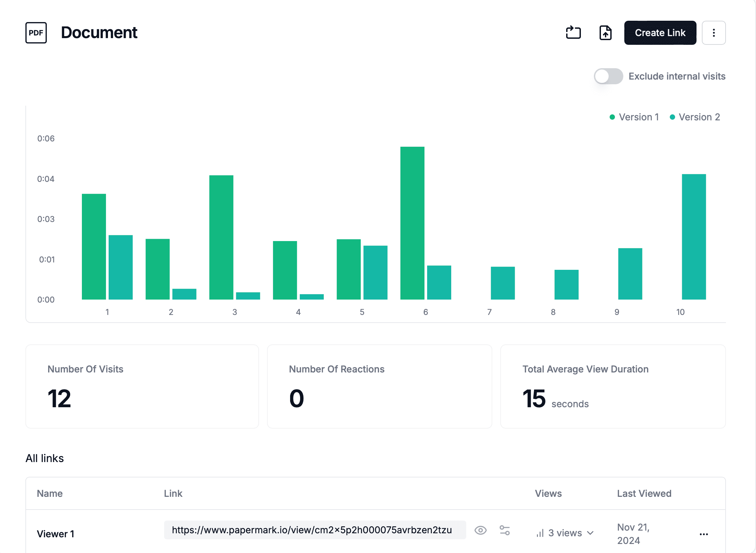This screenshot has width=756, height=553.
Task: Click the PDF file type icon
Action: (35, 32)
